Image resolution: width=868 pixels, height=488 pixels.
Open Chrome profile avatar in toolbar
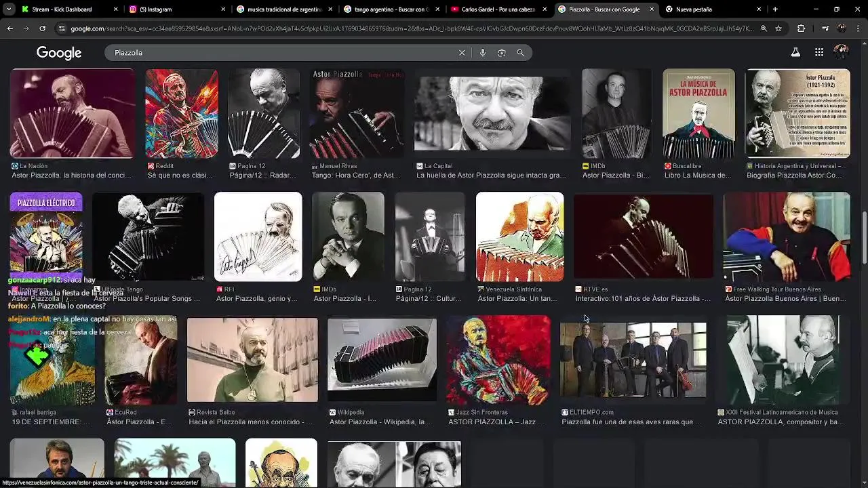(842, 28)
